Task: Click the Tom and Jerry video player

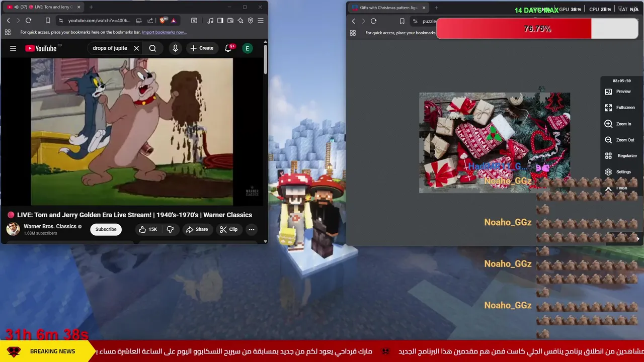Action: pos(132,132)
